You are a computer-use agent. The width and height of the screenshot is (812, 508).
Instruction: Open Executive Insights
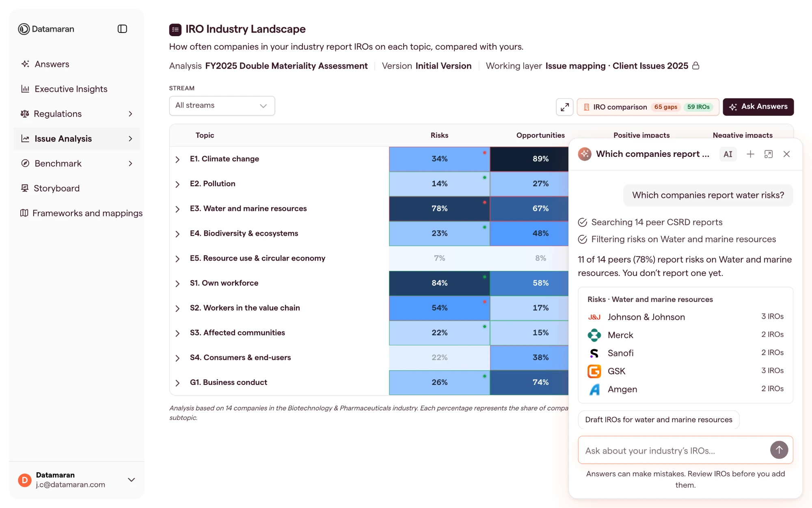coord(71,89)
